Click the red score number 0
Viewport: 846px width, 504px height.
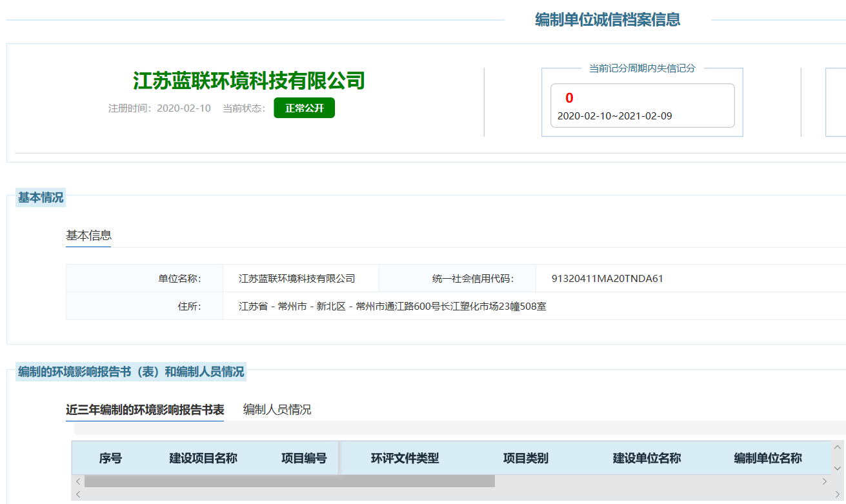click(x=569, y=98)
